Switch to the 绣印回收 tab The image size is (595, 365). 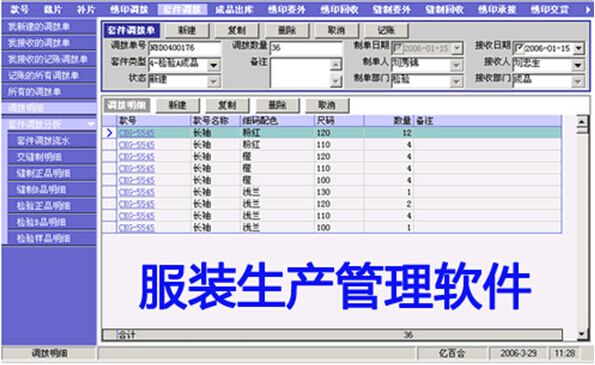pyautogui.click(x=339, y=9)
